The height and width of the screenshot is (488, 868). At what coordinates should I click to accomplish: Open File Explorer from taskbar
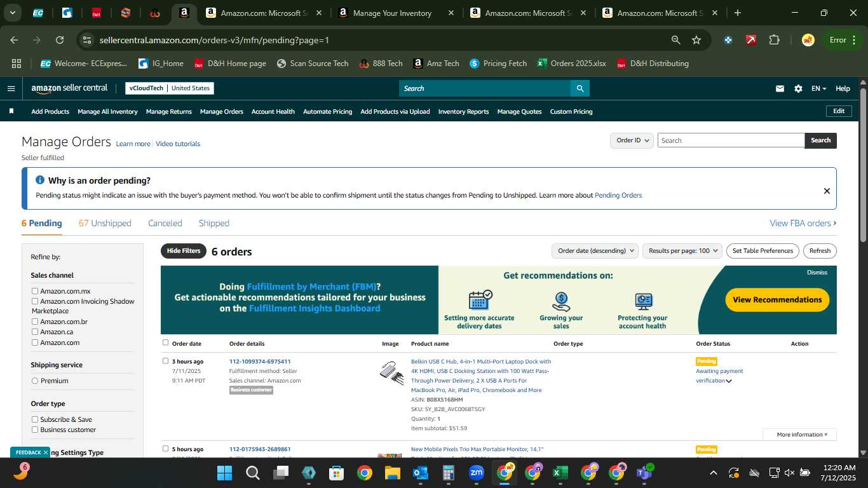393,473
